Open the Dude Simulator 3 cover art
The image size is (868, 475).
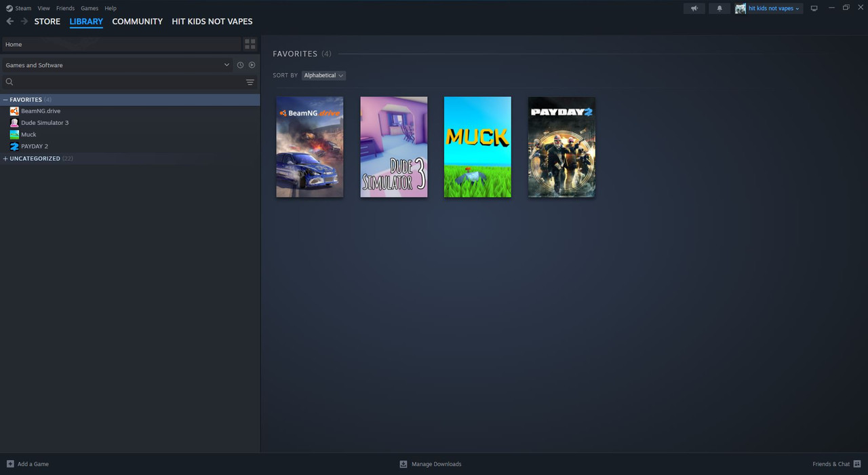[394, 147]
